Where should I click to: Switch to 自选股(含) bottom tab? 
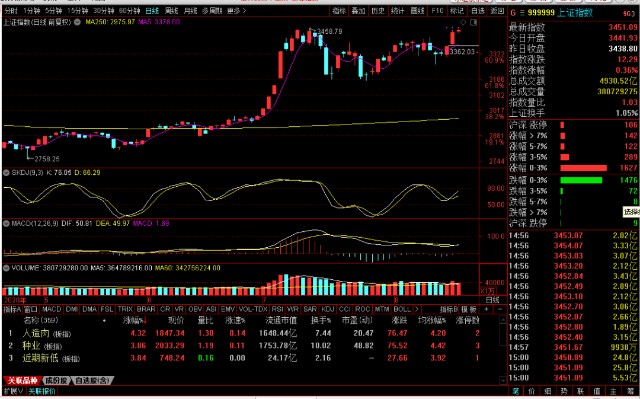(x=92, y=381)
